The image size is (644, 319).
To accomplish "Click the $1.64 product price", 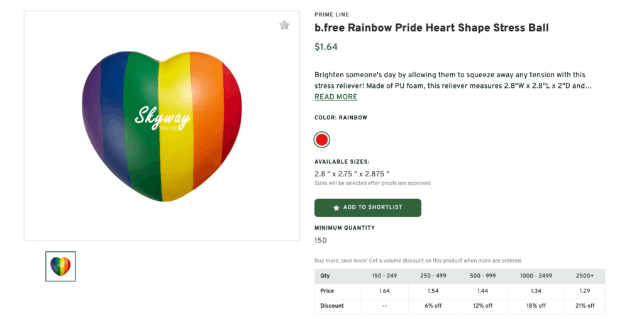I will click(x=326, y=46).
